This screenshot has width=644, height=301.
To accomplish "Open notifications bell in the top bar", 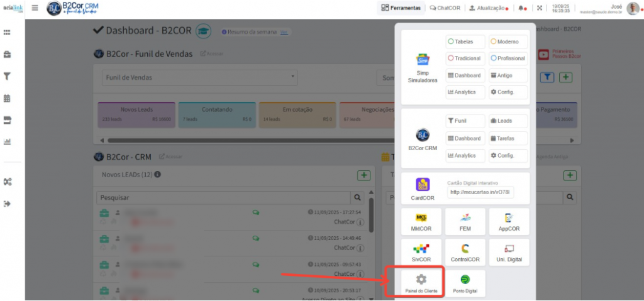I will click(522, 8).
